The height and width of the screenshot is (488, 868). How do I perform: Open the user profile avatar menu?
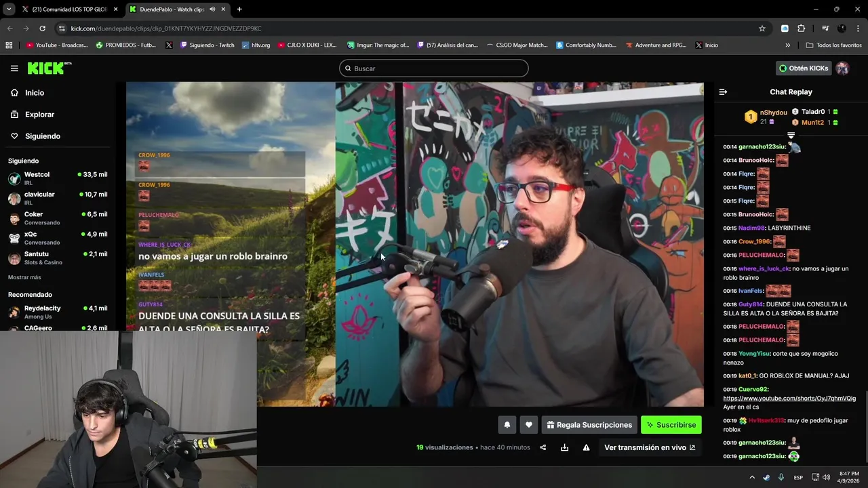(x=842, y=68)
